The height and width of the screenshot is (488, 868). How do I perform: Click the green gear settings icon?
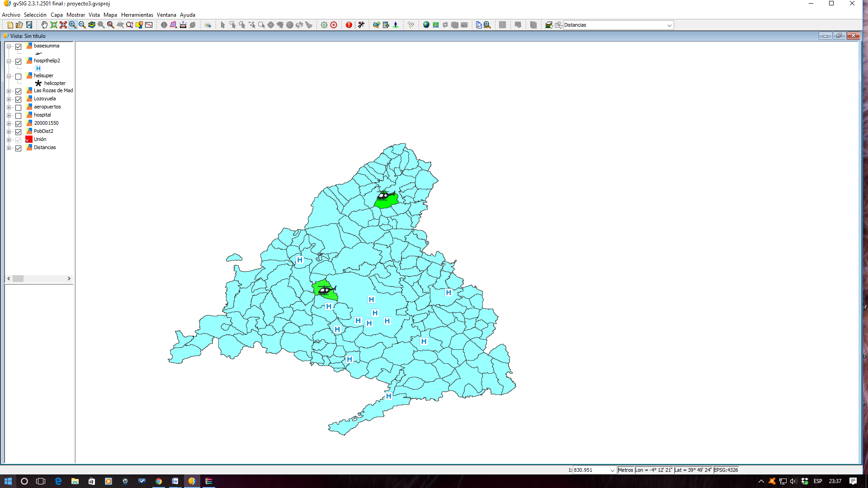[x=324, y=25]
